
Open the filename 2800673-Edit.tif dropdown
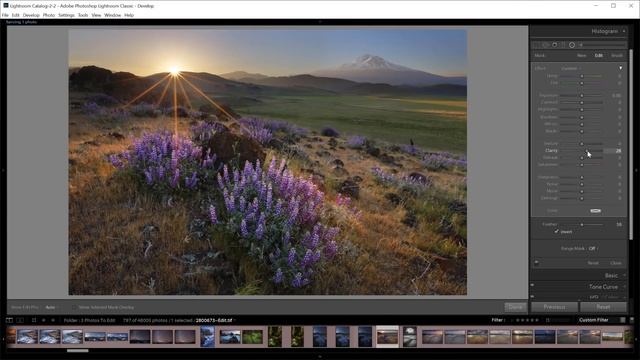click(x=215, y=320)
